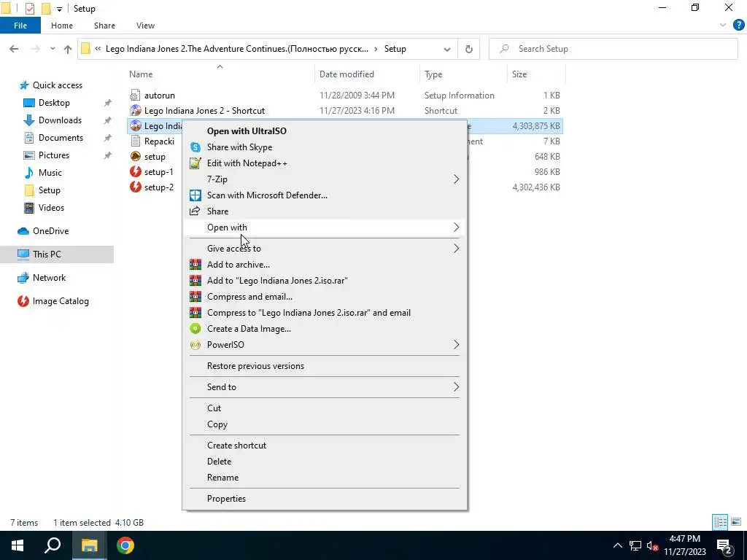Go back with the back arrow
Viewport: 747px width, 560px height.
point(15,49)
